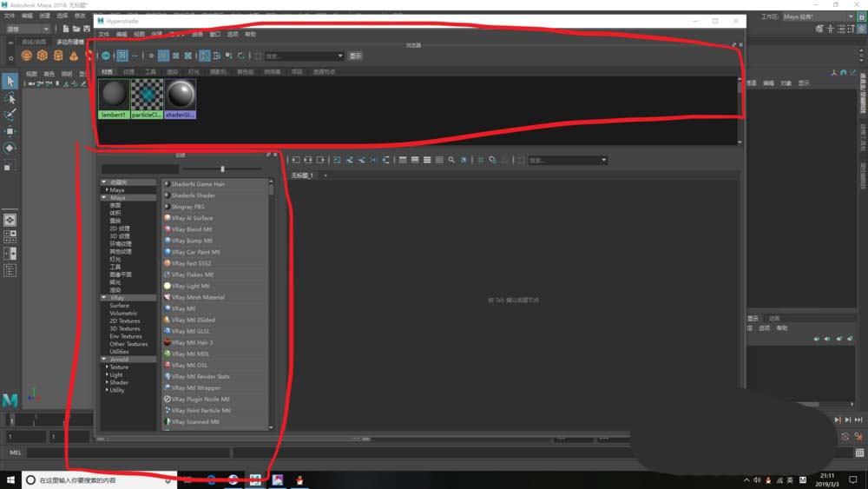Expand Arnold Light in create tree
The width and height of the screenshot is (868, 489).
(107, 375)
